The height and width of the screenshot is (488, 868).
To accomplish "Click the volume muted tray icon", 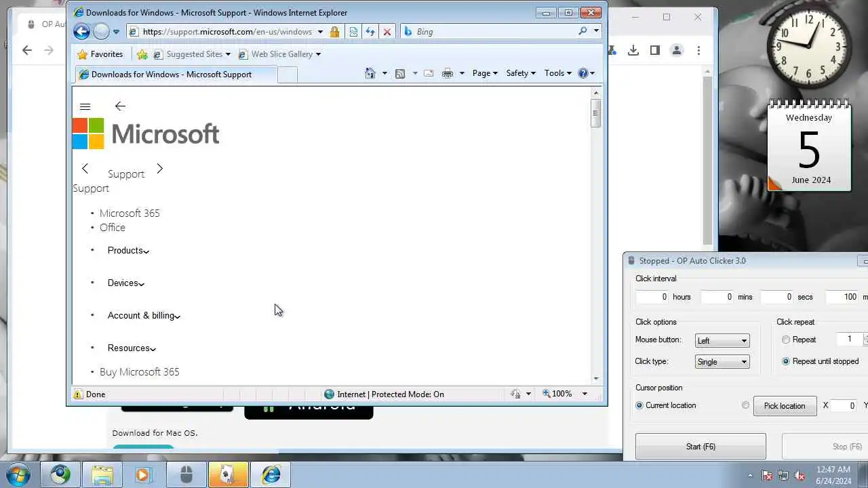I will [x=800, y=475].
